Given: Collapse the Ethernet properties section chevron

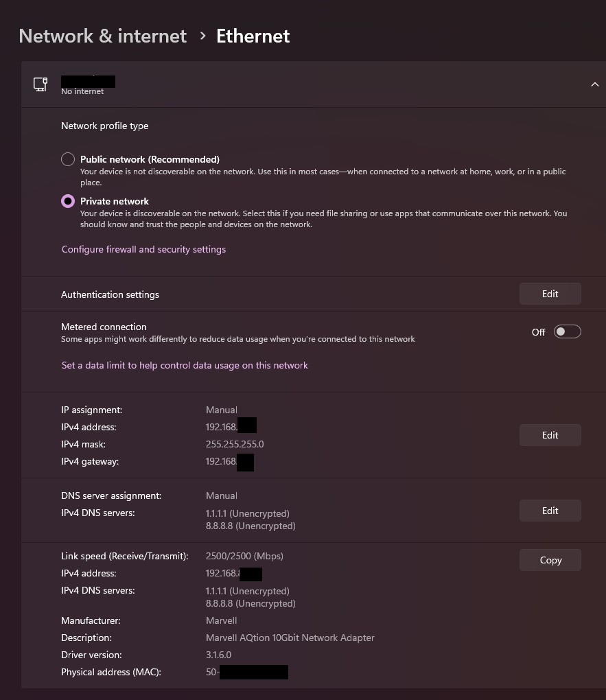Looking at the screenshot, I should click(x=594, y=84).
